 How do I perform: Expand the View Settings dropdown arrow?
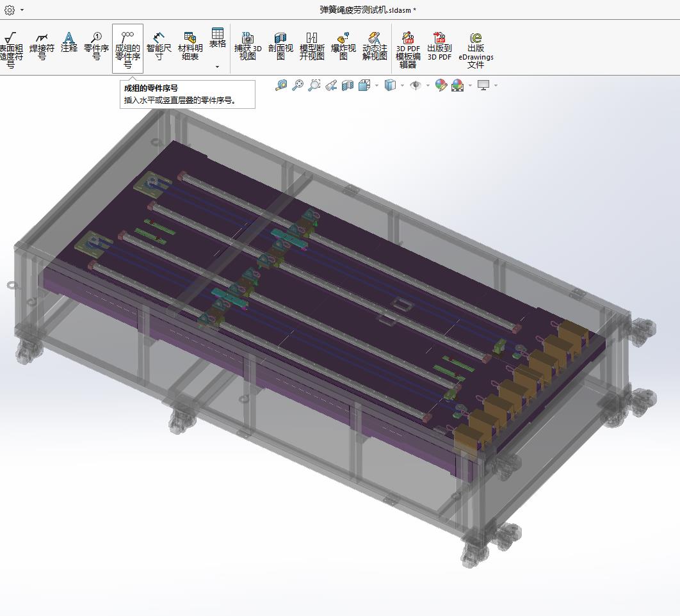pos(496,85)
